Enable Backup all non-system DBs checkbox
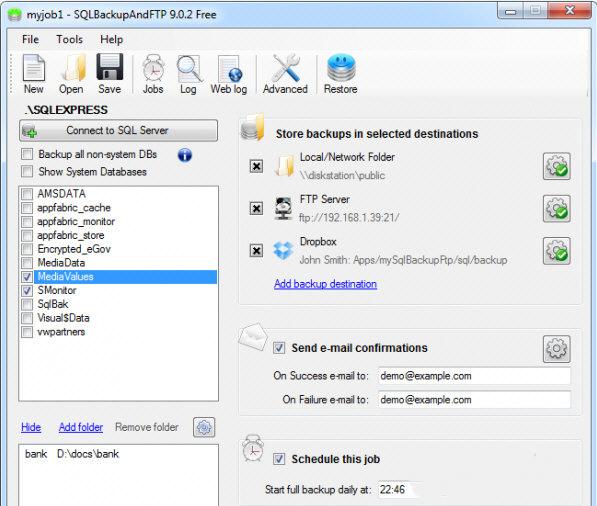The width and height of the screenshot is (597, 506). click(27, 154)
